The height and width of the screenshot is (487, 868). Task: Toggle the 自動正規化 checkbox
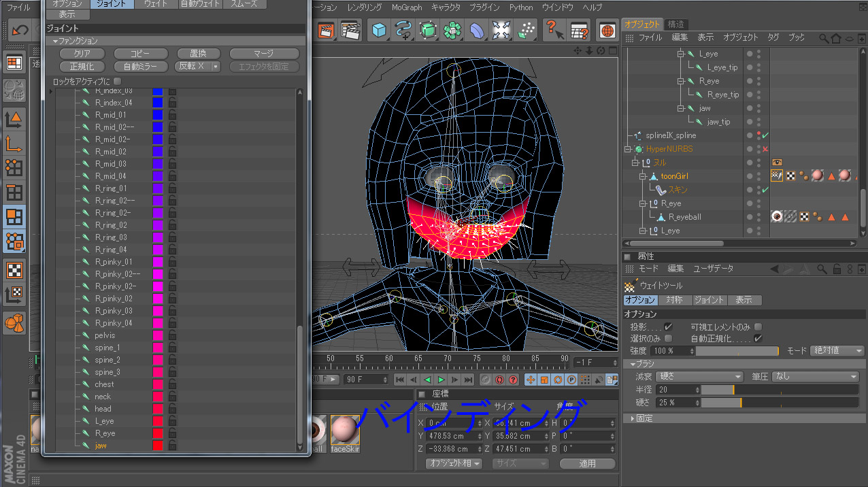(758, 338)
